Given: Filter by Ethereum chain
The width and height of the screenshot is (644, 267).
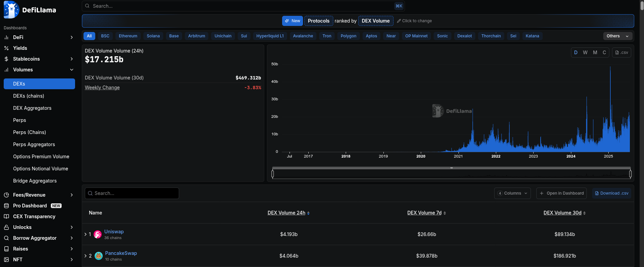Looking at the screenshot, I should (128, 36).
